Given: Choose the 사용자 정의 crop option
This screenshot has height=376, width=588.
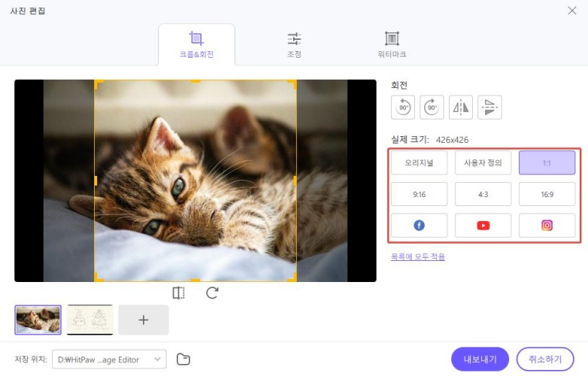Looking at the screenshot, I should [483, 162].
